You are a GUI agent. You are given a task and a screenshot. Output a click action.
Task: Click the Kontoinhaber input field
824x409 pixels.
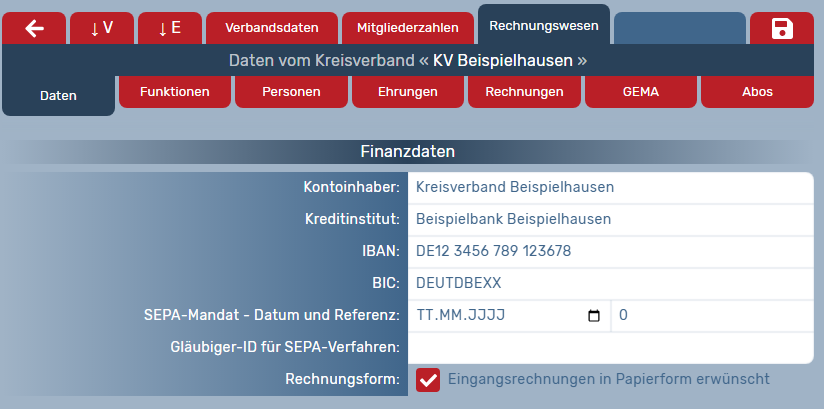[610, 187]
